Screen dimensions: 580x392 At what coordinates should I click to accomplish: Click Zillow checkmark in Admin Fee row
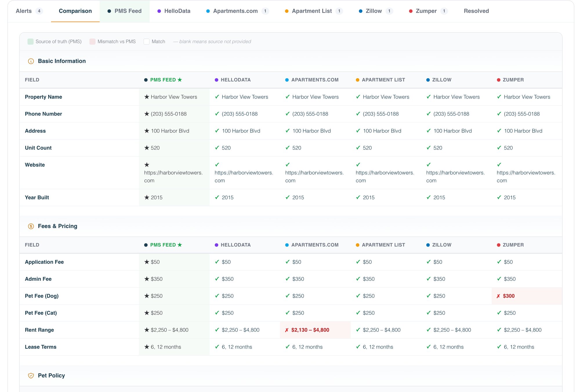tap(429, 279)
